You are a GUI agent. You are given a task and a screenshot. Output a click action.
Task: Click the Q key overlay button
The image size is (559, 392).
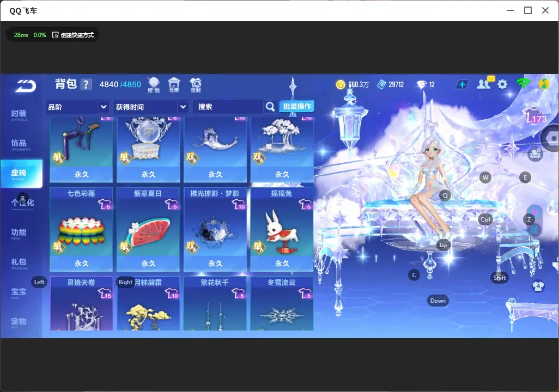point(445,195)
